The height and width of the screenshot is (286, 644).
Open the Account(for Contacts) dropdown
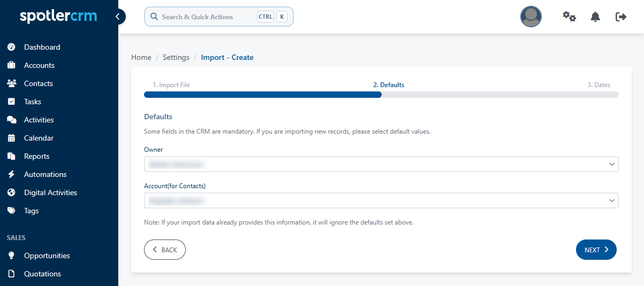(x=381, y=200)
